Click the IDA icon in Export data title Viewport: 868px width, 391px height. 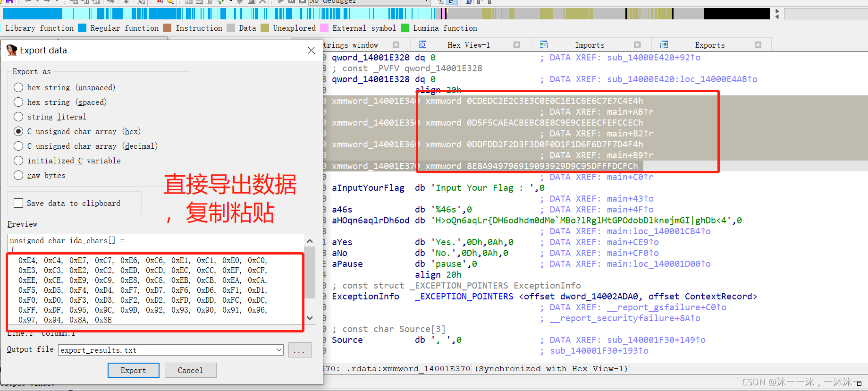(x=11, y=50)
